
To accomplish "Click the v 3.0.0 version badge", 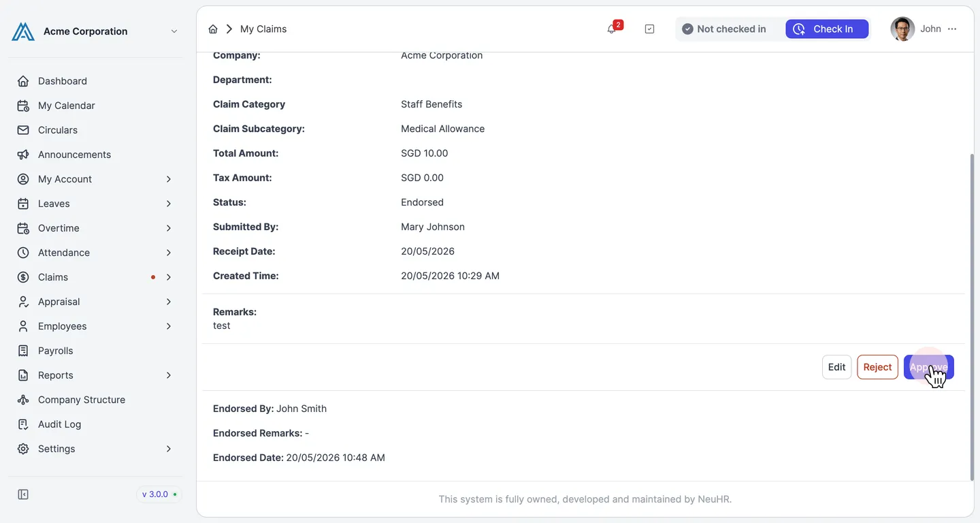I will pyautogui.click(x=159, y=494).
